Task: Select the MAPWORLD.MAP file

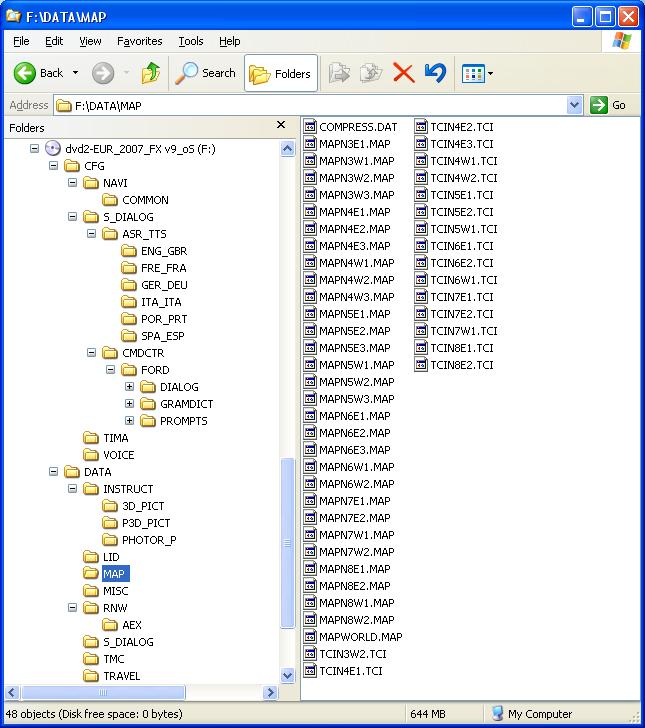Action: coord(360,637)
